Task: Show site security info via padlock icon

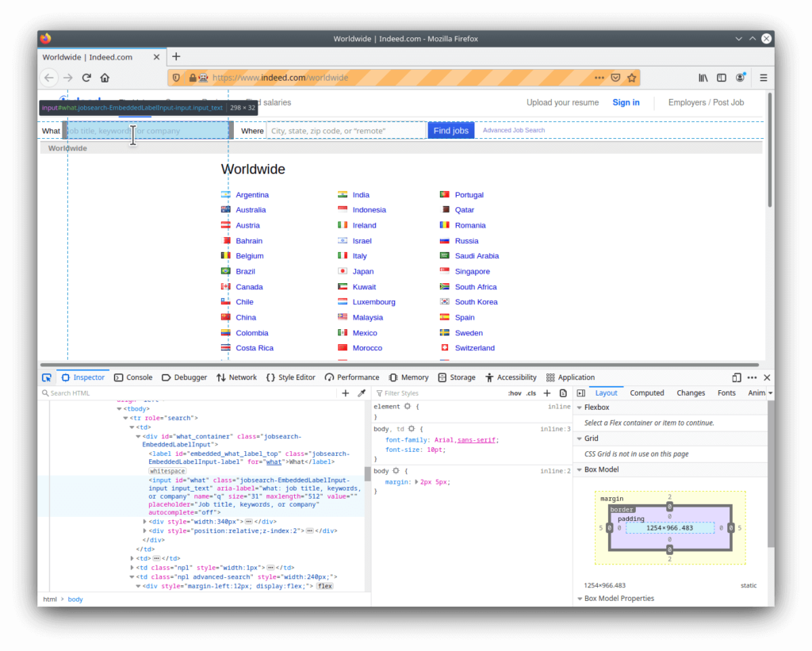Action: [x=193, y=78]
